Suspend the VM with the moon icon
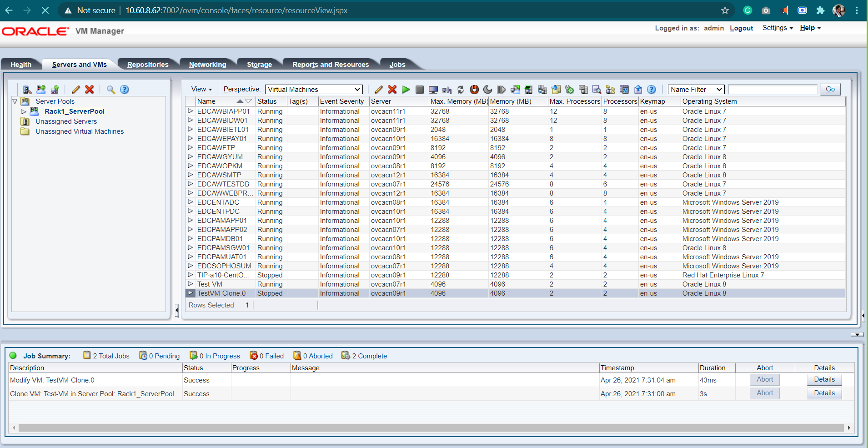Screen dimensions: 868x448 click(x=488, y=90)
